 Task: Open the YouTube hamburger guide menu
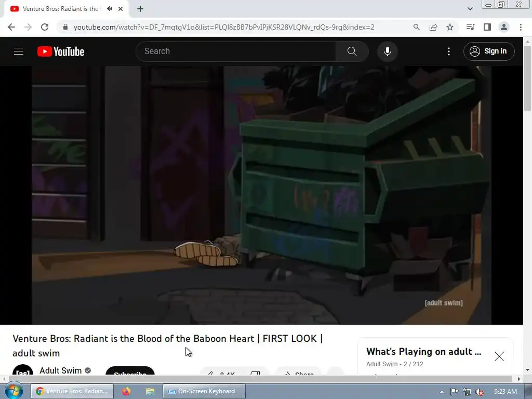[19, 51]
